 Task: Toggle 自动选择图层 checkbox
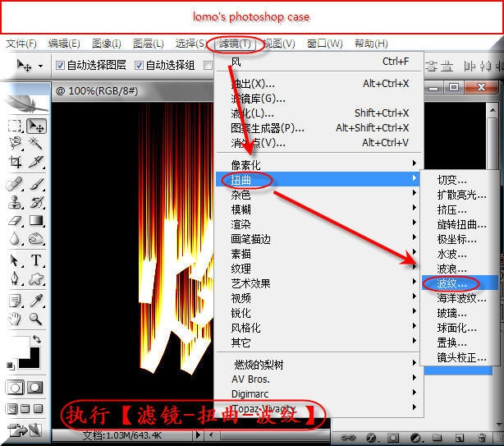point(60,66)
